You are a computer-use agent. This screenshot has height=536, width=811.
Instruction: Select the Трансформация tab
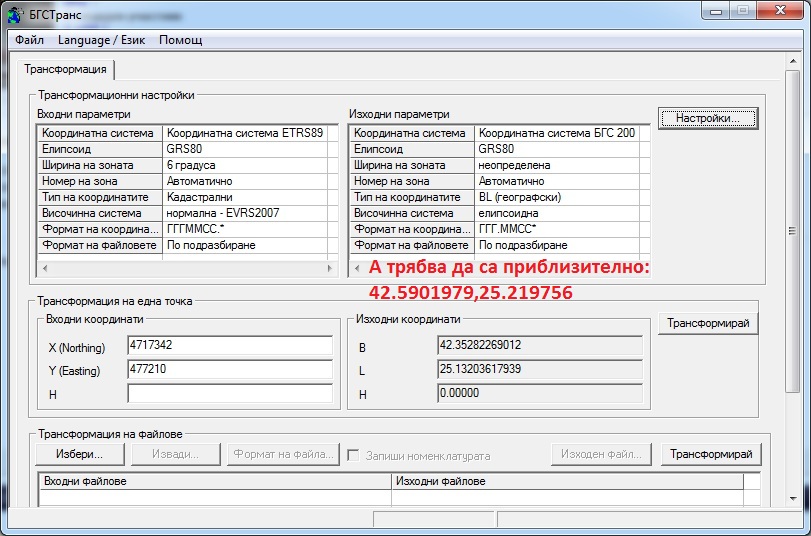tap(65, 69)
